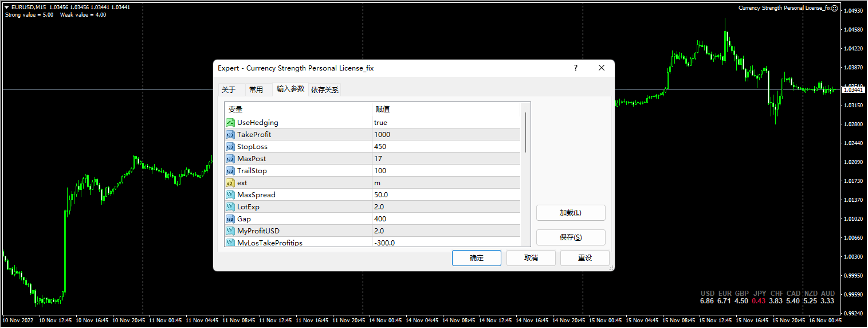Viewport: 868px width, 328px height.
Task: Click the TrailStop variable name
Action: (x=252, y=171)
